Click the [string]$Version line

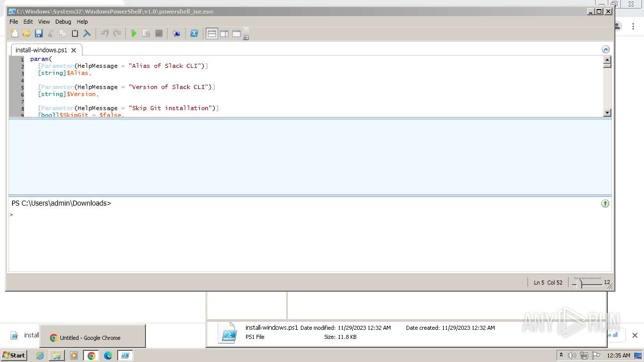point(68,94)
